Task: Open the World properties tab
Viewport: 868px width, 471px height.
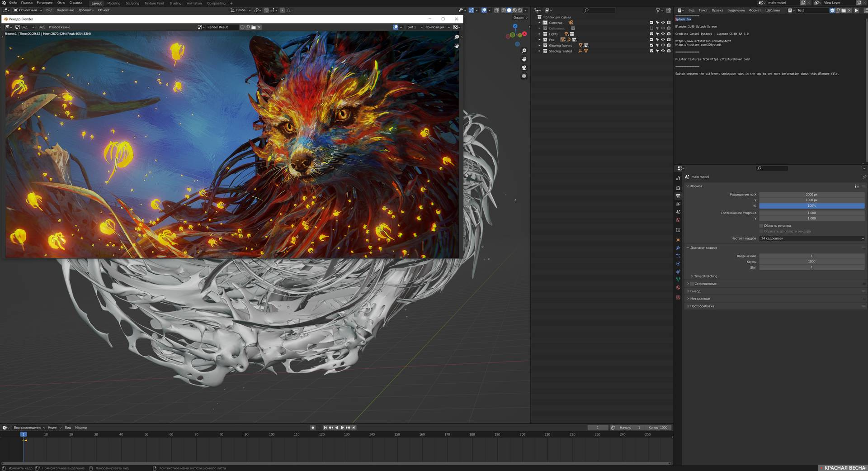Action: tap(678, 220)
